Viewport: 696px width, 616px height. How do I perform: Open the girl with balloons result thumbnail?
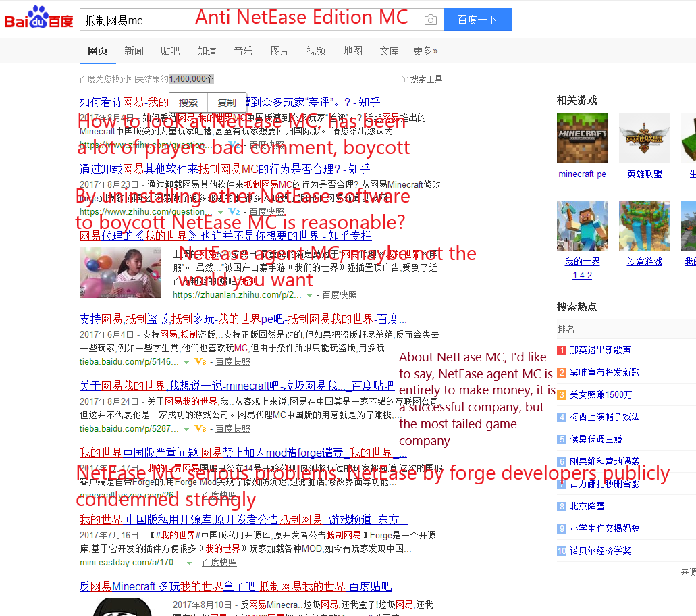pyautogui.click(x=120, y=272)
